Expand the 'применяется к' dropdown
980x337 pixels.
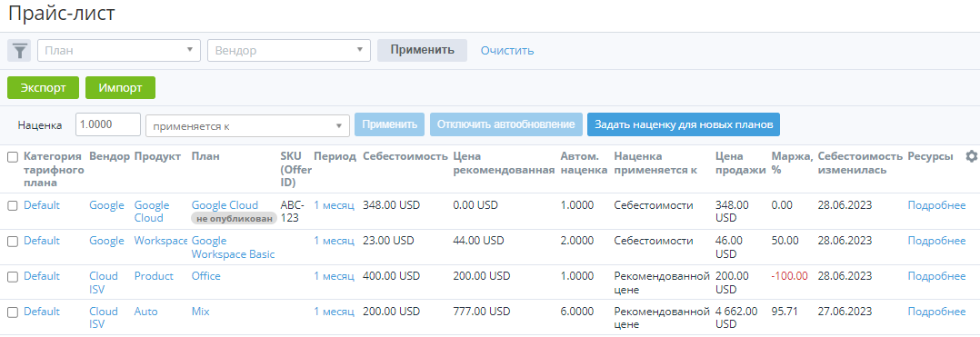(247, 124)
